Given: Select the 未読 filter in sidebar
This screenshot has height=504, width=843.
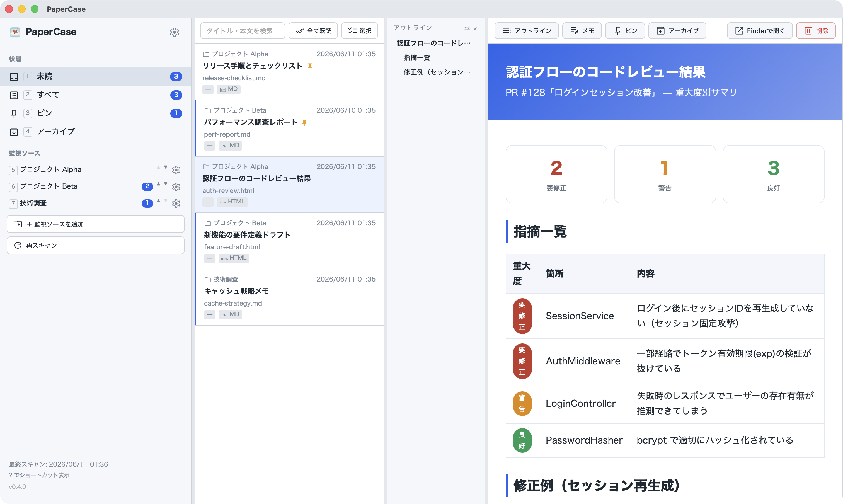Looking at the screenshot, I should click(95, 76).
